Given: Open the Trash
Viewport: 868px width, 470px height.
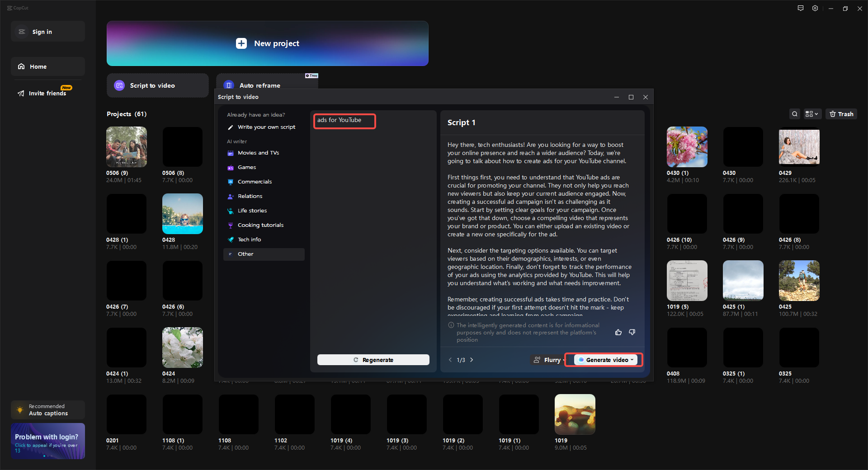Looking at the screenshot, I should [x=841, y=114].
